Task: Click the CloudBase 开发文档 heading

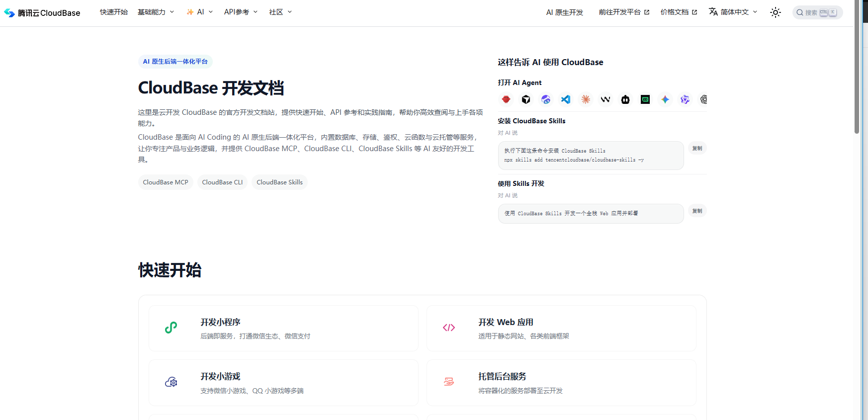Action: coord(211,88)
